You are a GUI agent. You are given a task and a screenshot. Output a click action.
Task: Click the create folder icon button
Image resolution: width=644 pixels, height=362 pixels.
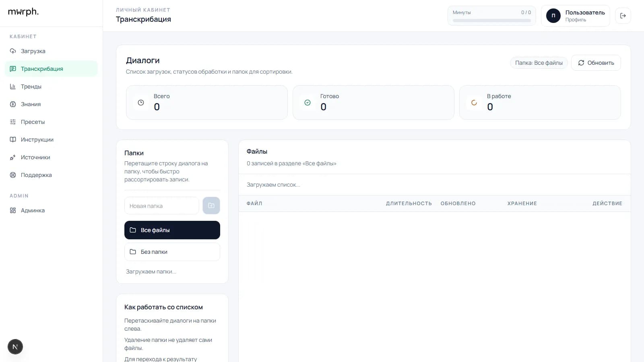tap(211, 206)
